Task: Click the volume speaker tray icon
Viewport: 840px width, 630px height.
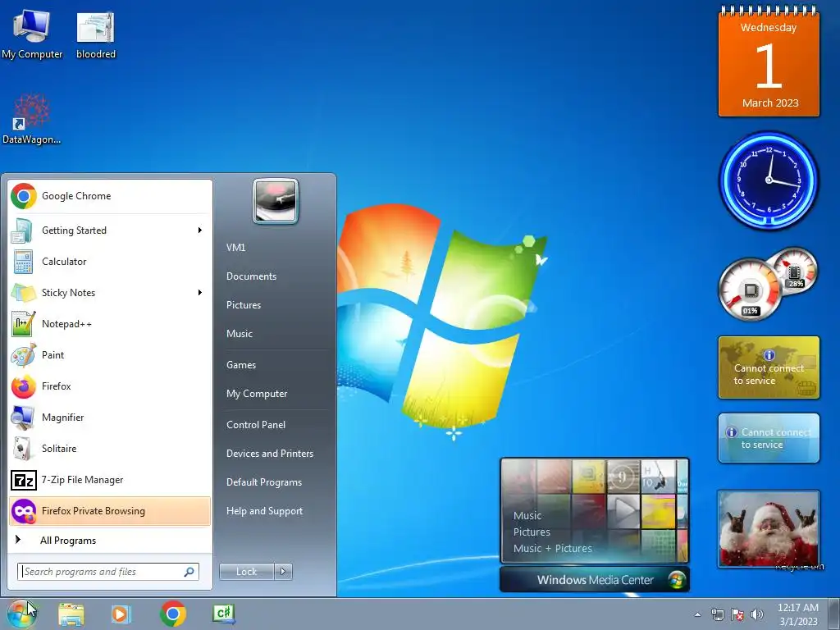Action: tap(757, 614)
